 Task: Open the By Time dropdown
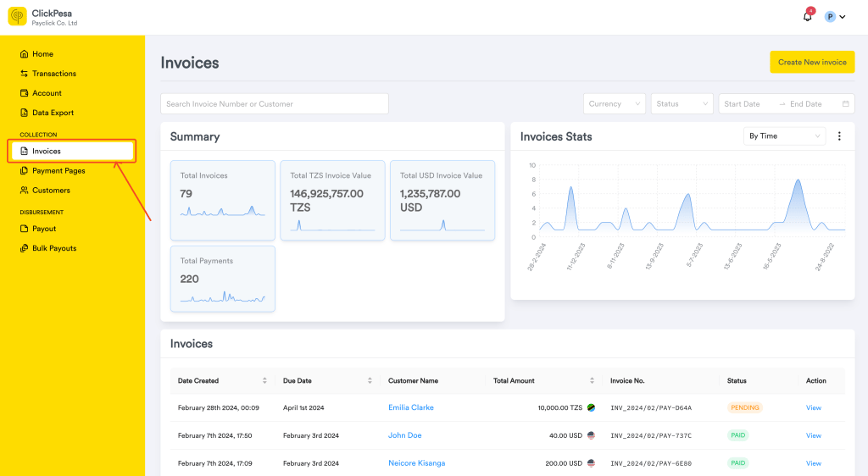[x=784, y=136]
